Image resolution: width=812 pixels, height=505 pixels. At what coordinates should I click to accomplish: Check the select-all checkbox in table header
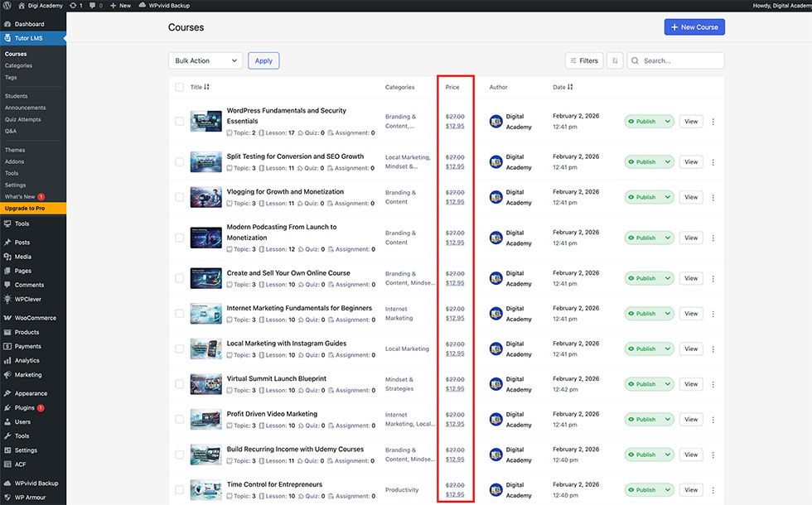point(179,87)
